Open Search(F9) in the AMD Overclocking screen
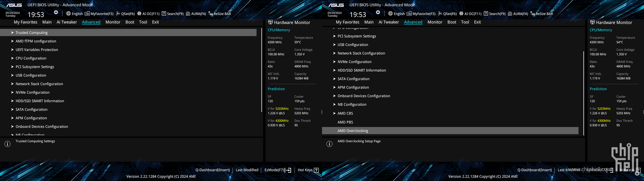 pyautogui.click(x=495, y=14)
